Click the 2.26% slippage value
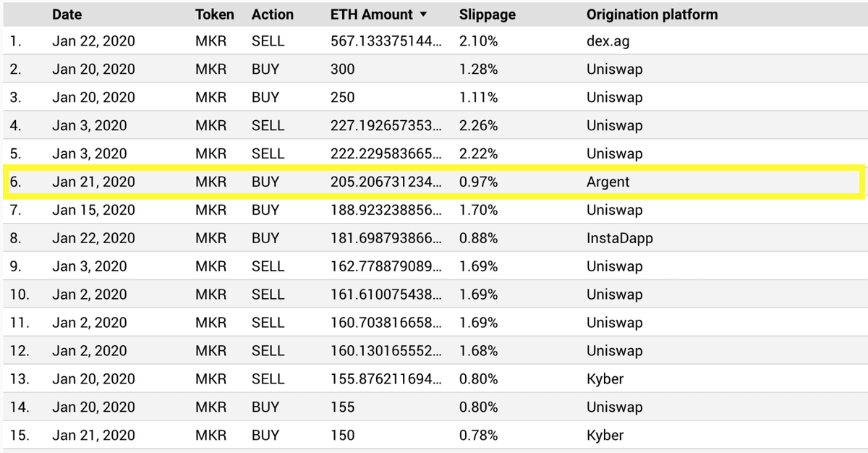The width and height of the screenshot is (868, 453). pos(478,126)
